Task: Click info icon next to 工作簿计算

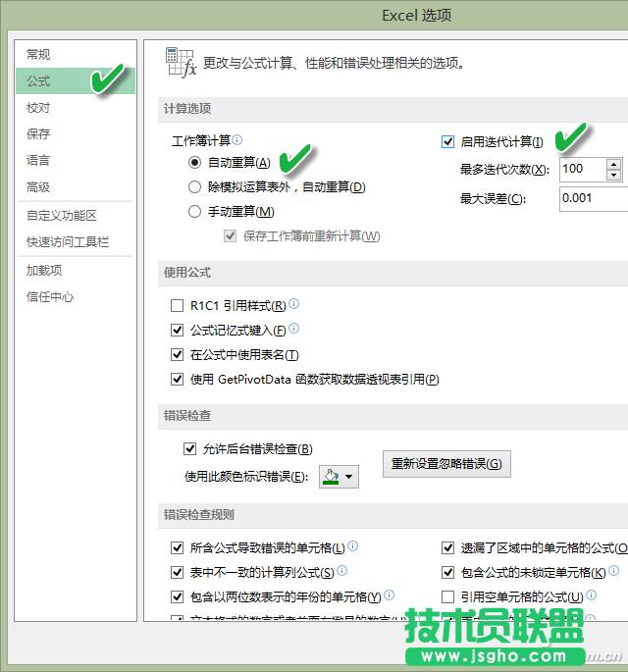Action: click(x=237, y=139)
